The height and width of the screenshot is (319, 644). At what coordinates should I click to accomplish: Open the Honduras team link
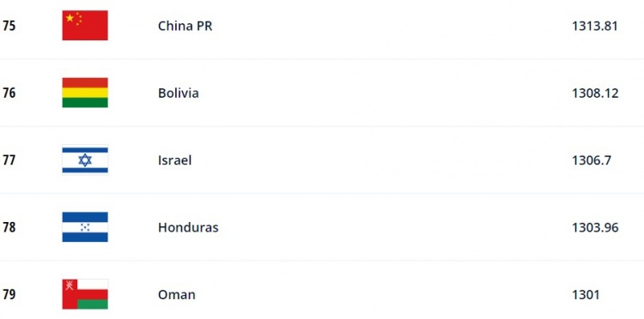[x=188, y=227]
